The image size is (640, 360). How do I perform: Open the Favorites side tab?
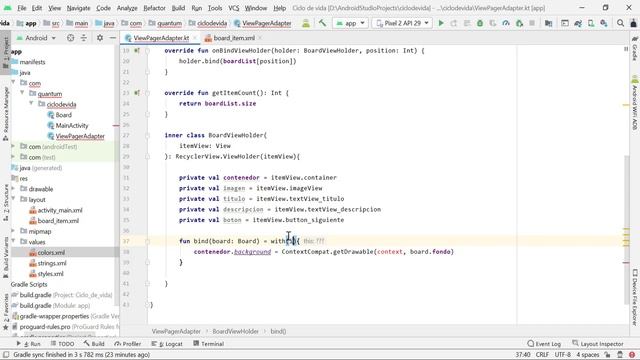pyautogui.click(x=5, y=312)
